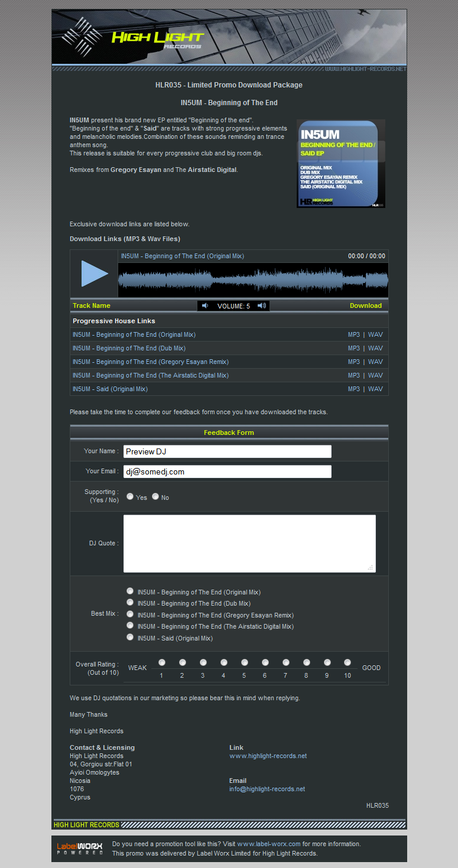
Task: Play the IN5UM Original Mix preview
Action: click(95, 274)
